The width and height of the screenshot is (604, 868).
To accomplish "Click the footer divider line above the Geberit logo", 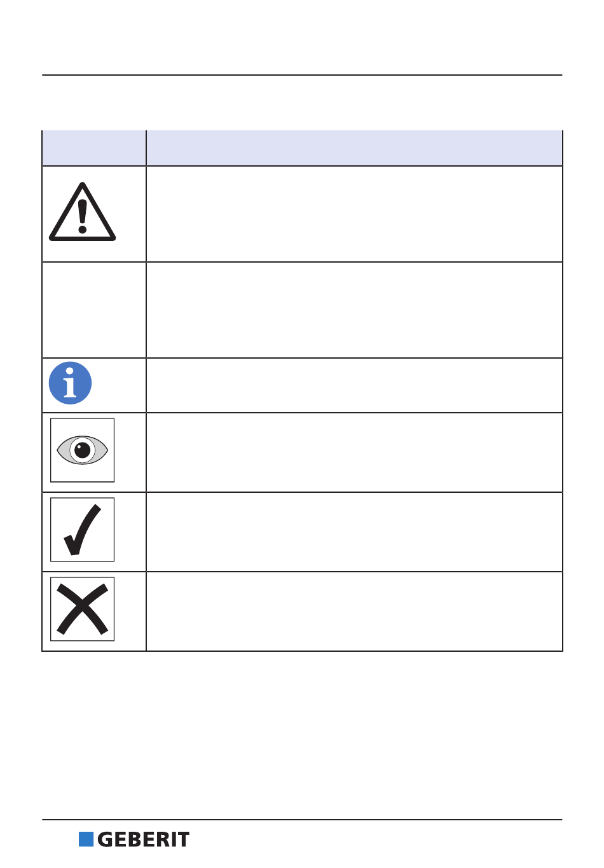I will [303, 820].
